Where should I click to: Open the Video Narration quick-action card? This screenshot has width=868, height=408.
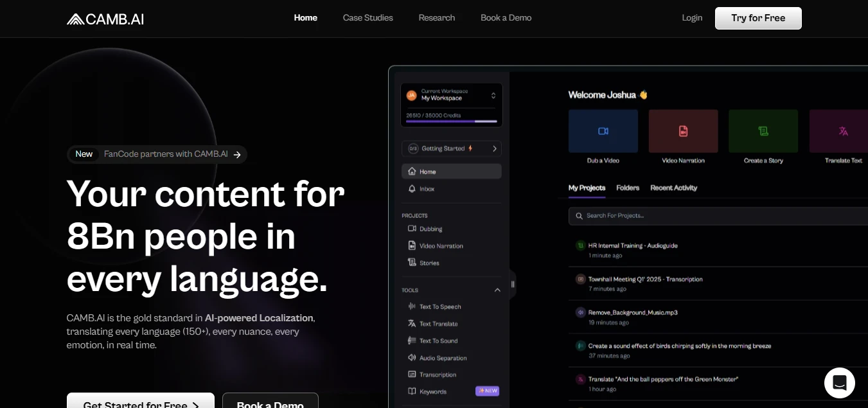pyautogui.click(x=683, y=137)
